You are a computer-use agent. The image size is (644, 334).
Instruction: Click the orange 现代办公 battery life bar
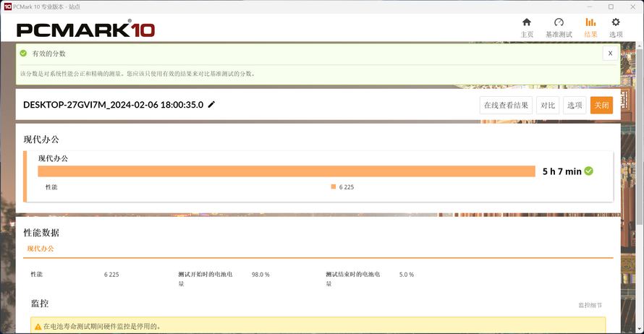click(x=287, y=171)
